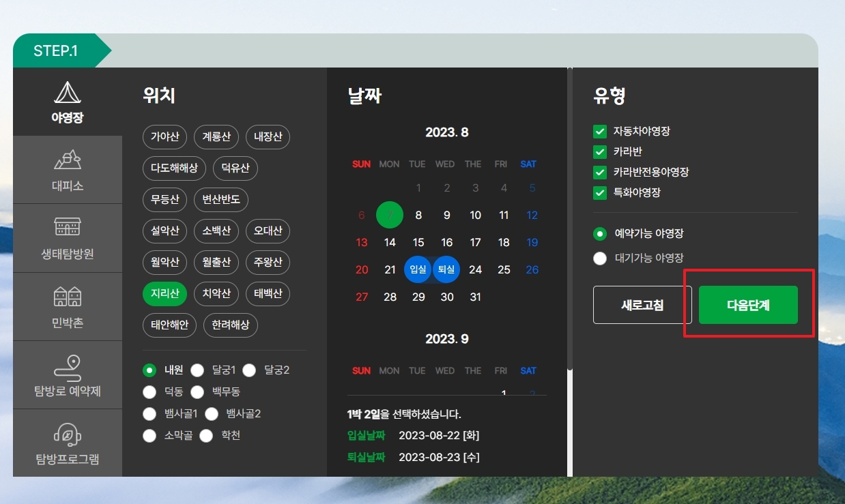Select the 달궁1 campsite option
The image size is (845, 504).
[197, 370]
